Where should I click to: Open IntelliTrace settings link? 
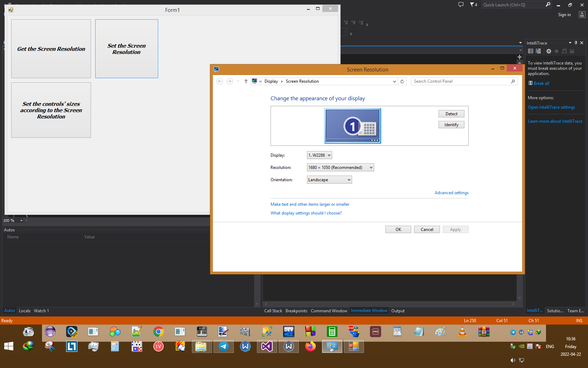click(x=551, y=107)
